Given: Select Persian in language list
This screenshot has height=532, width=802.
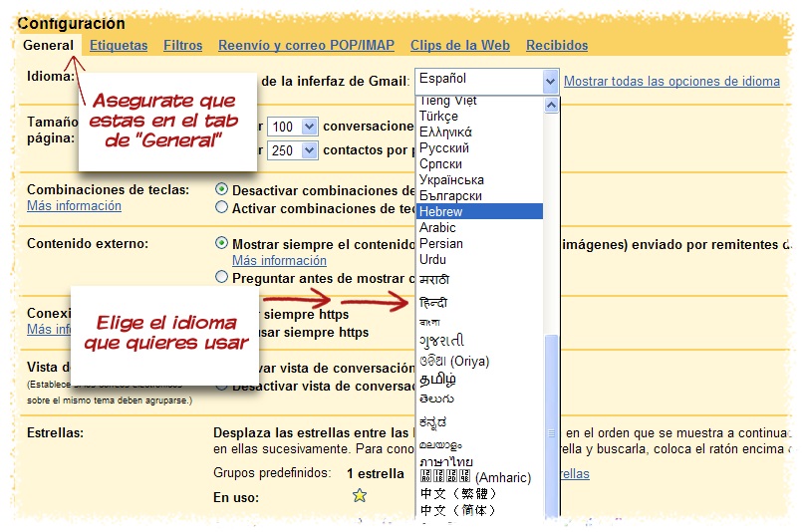Looking at the screenshot, I should coord(480,243).
